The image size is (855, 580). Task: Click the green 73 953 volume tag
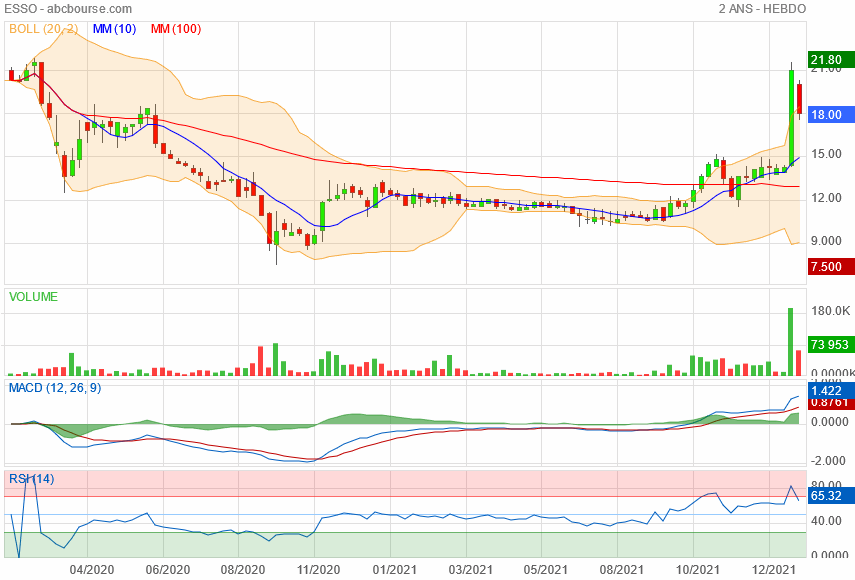(831, 345)
